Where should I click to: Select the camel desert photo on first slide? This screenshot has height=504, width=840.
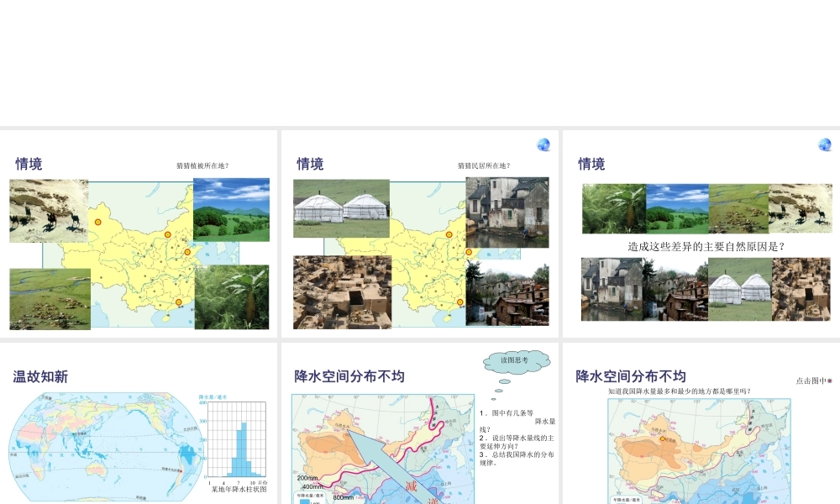click(49, 211)
